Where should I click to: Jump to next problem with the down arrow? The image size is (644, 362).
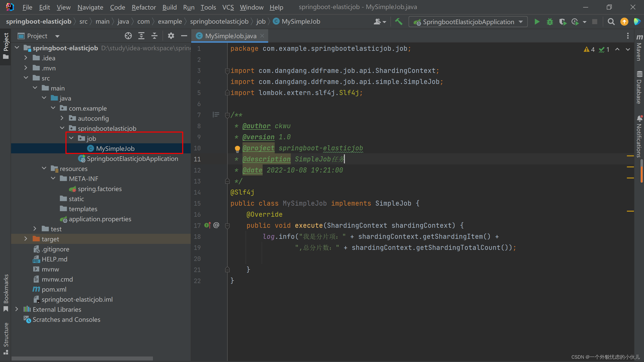(x=628, y=49)
